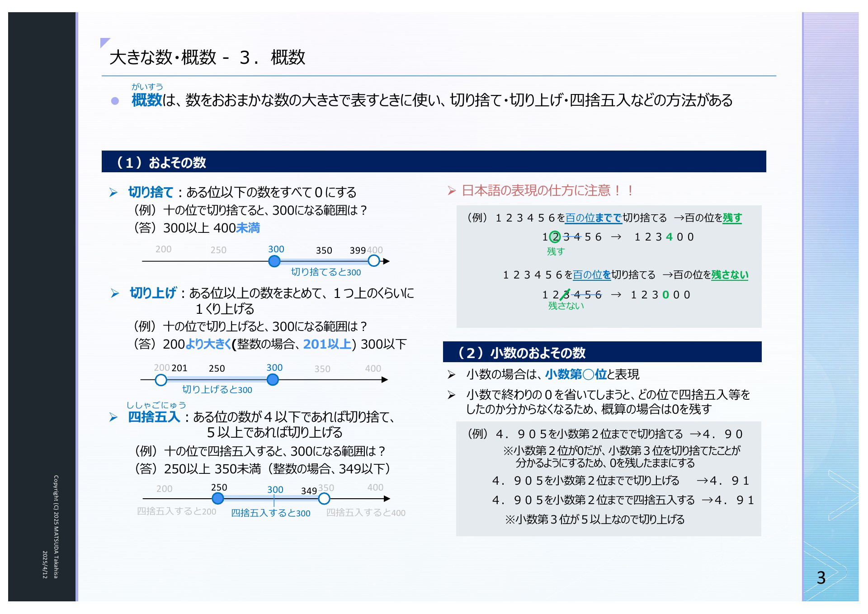Click the green underlined word '残す'
This screenshot has height=614, width=868.
tap(732, 218)
